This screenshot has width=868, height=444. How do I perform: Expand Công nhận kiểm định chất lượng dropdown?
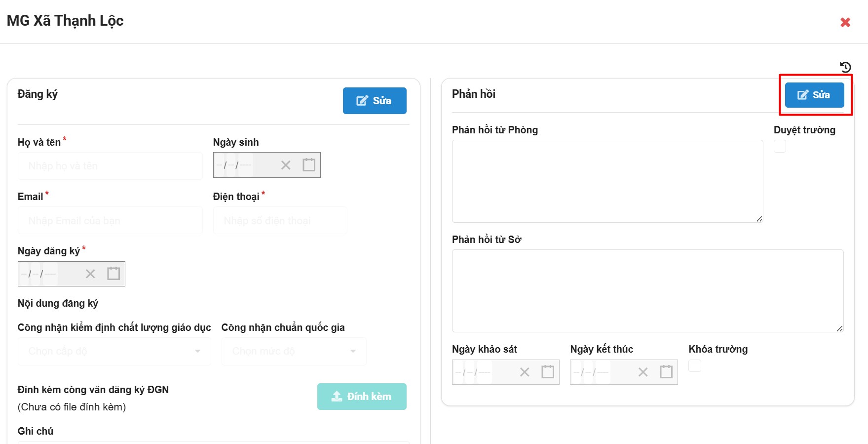[114, 351]
